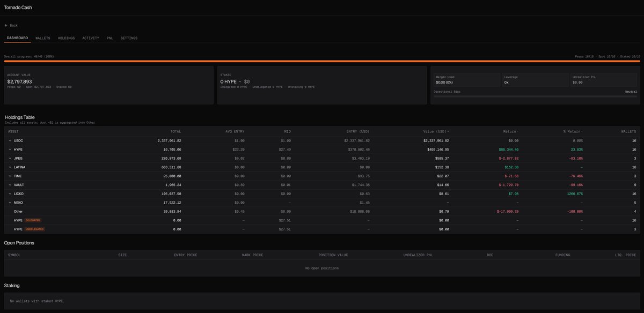Click the Leverage 0x card
Image resolution: width=644 pixels, height=313 pixels.
(535, 80)
